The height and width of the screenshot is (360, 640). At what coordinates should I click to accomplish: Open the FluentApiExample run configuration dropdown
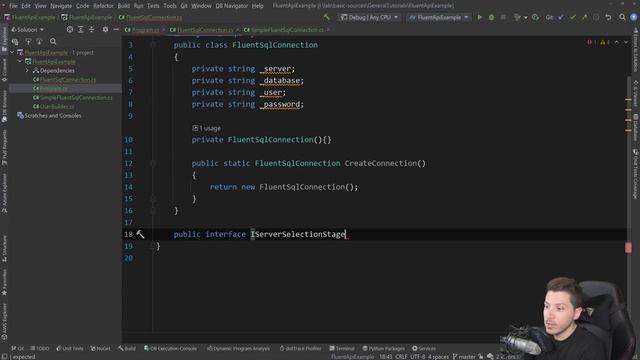[439, 17]
